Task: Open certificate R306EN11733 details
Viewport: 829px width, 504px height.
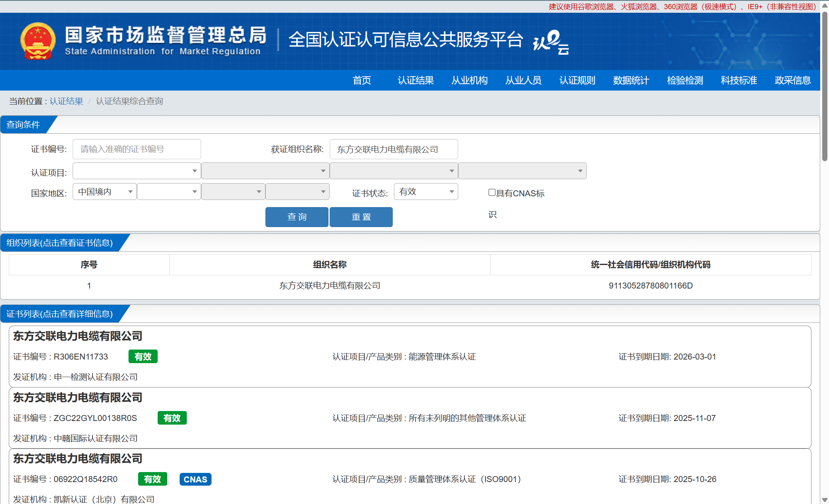Action: coord(410,356)
